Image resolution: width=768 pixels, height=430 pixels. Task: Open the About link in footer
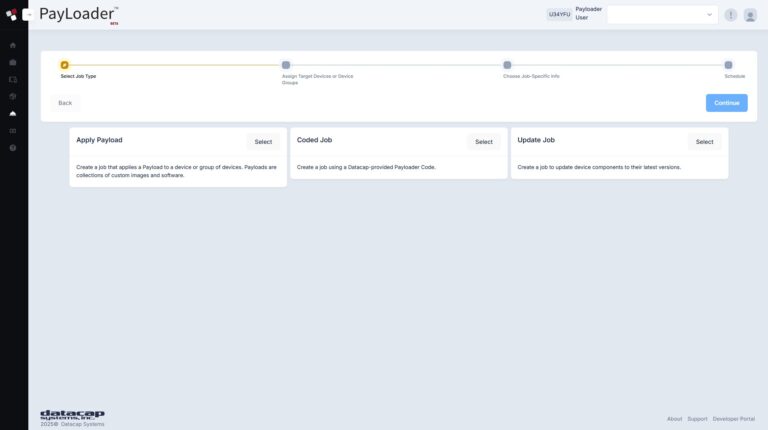[674, 419]
